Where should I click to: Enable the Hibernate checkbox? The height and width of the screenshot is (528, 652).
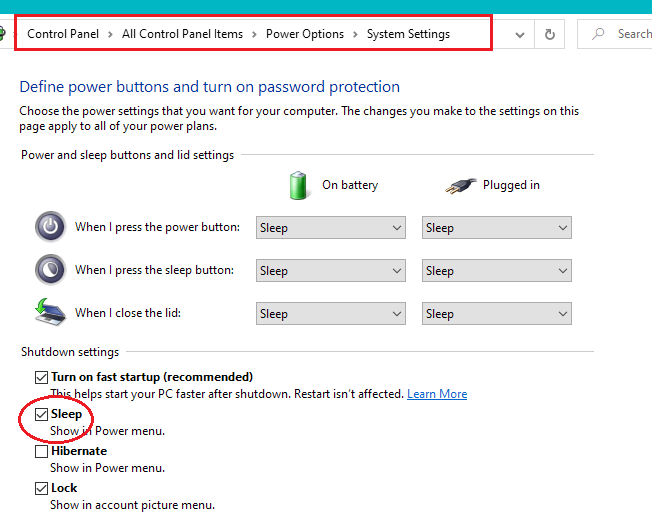pyautogui.click(x=41, y=451)
